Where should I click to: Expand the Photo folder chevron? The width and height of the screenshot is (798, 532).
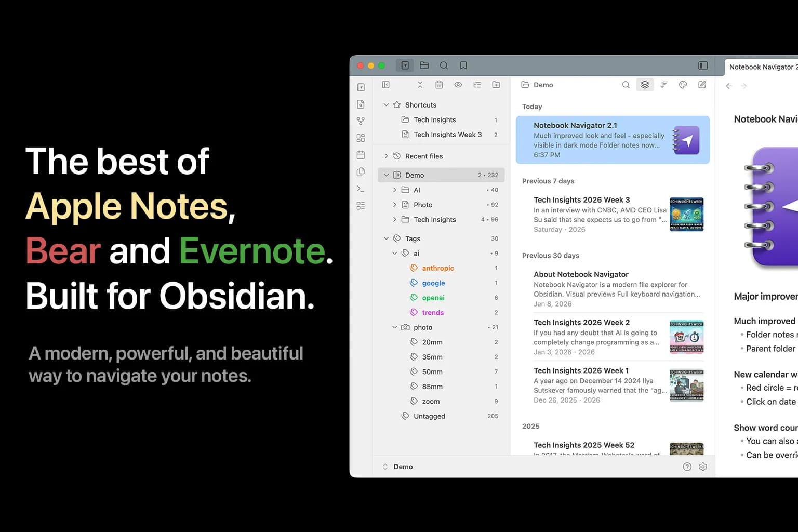click(395, 205)
